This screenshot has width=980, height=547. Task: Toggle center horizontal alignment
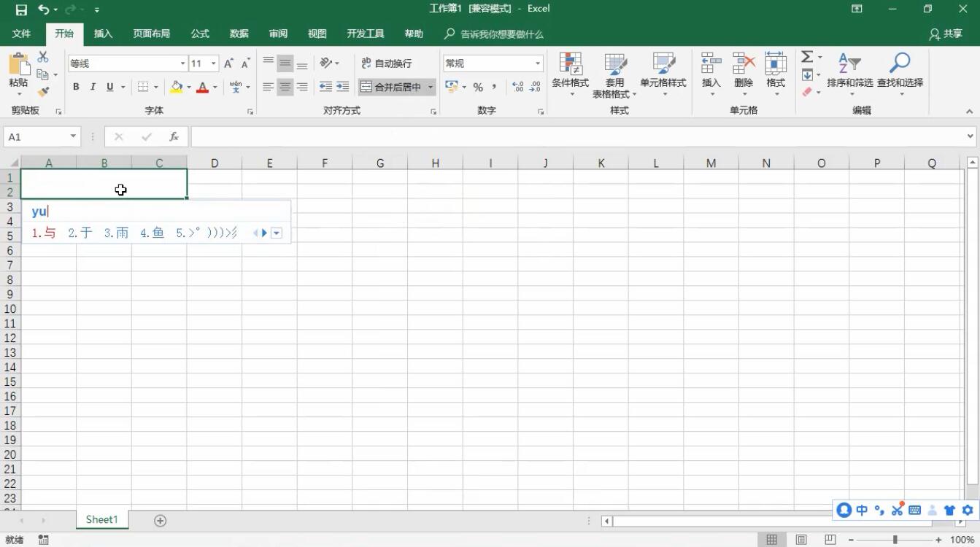[285, 87]
